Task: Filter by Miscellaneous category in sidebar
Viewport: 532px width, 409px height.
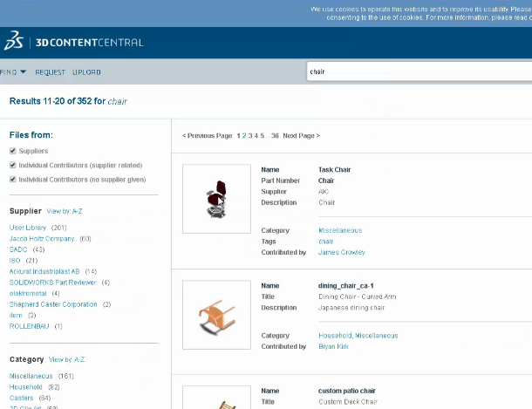Action: tap(31, 376)
